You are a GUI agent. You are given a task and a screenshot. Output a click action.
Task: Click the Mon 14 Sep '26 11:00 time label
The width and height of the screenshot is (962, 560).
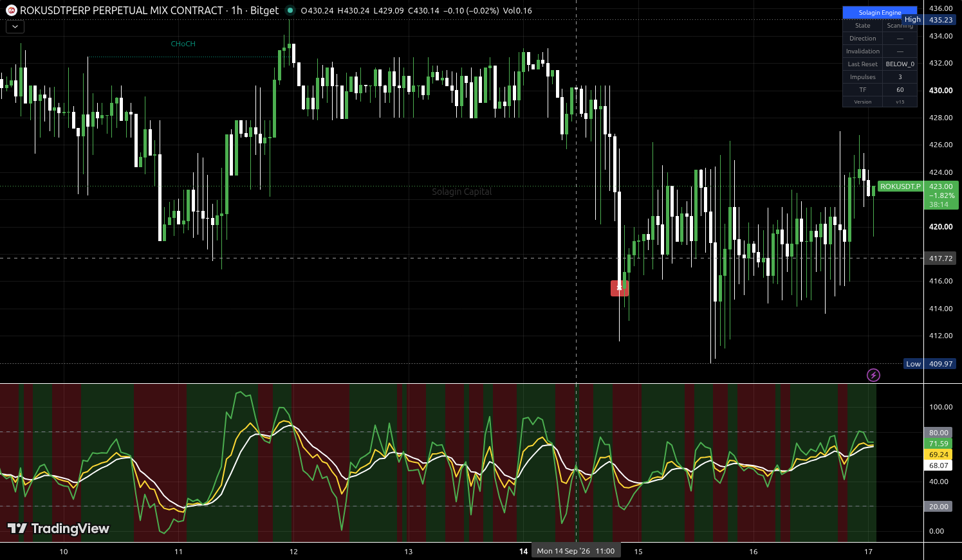point(576,551)
